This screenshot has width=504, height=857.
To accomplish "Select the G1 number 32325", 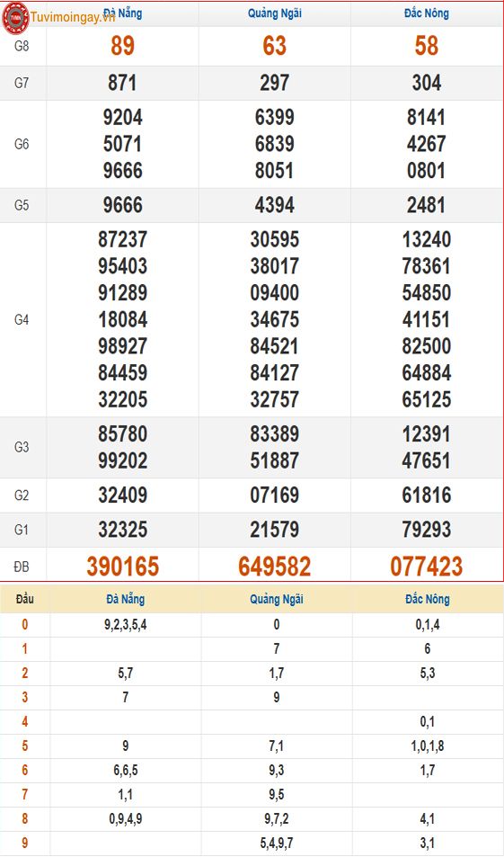I will (x=123, y=530).
